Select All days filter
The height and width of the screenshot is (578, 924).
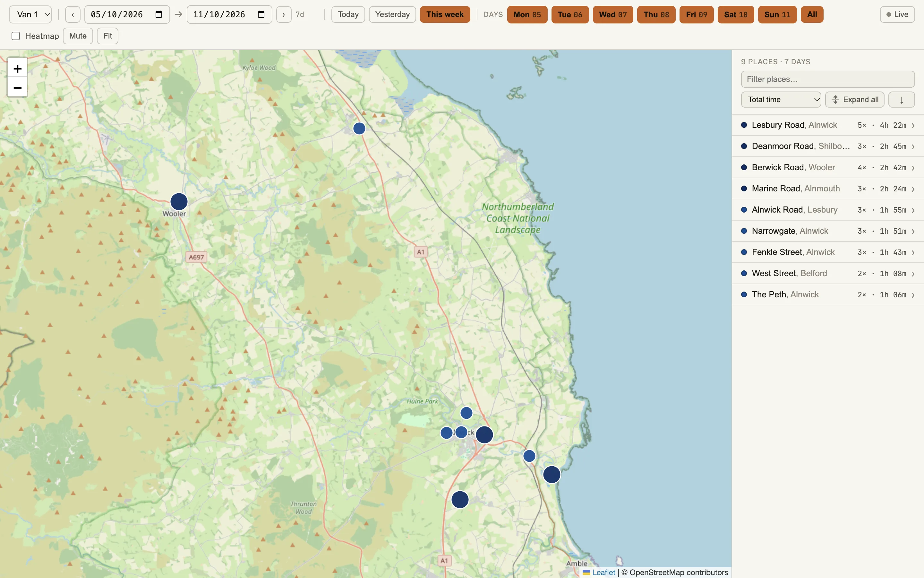coord(812,14)
